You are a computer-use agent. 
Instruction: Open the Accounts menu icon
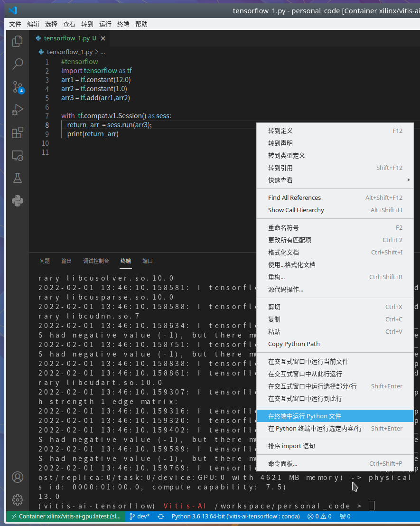(x=18, y=477)
